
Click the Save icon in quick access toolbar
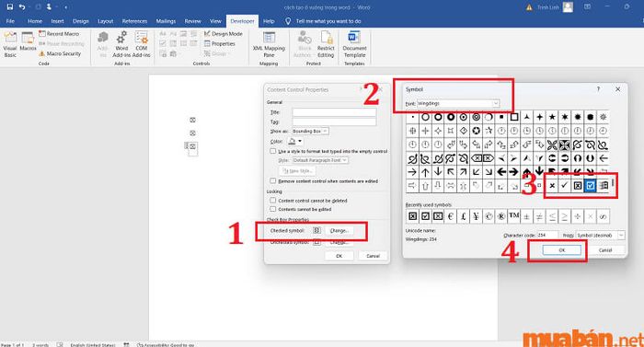click(x=10, y=7)
